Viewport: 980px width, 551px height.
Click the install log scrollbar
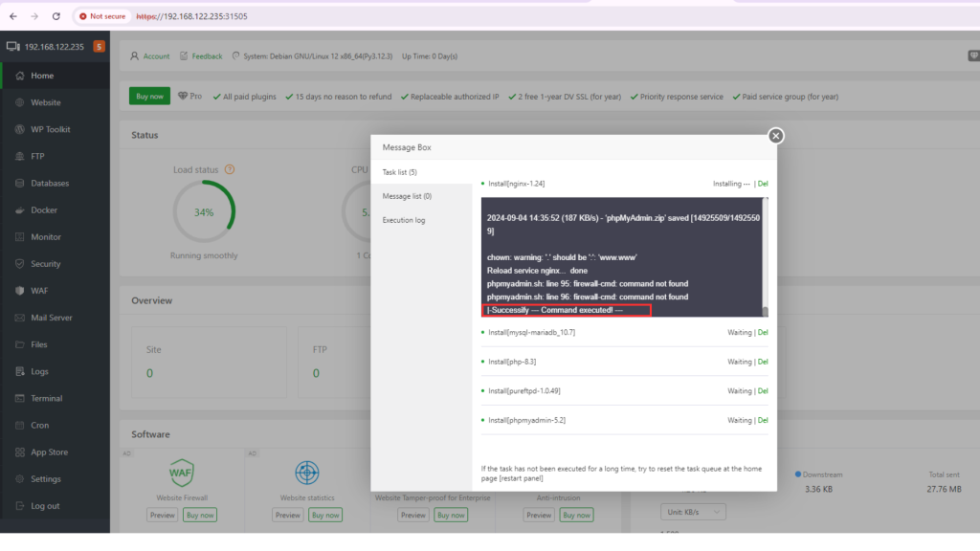pyautogui.click(x=765, y=256)
